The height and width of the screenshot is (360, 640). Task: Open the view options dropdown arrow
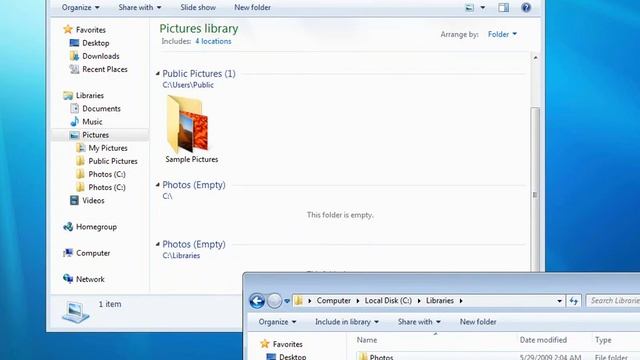(483, 7)
